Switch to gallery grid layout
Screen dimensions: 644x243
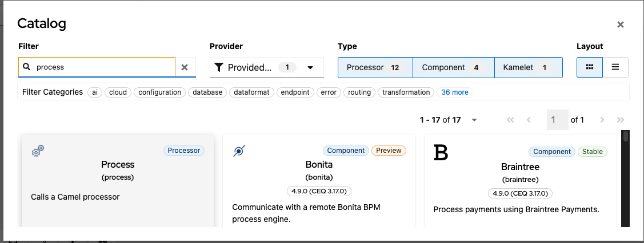pos(590,67)
